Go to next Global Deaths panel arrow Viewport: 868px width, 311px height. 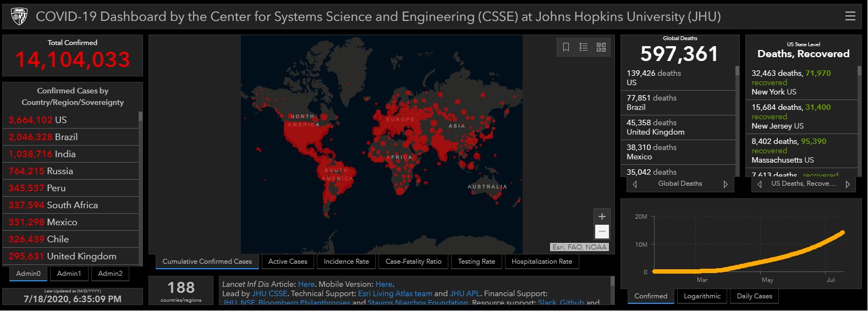[x=725, y=184]
